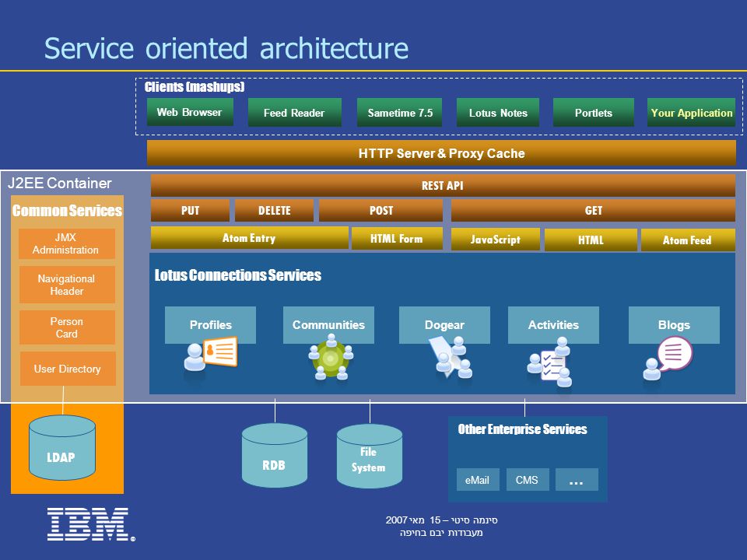Open the Activities service box
Screen dimensions: 747x560
553,325
